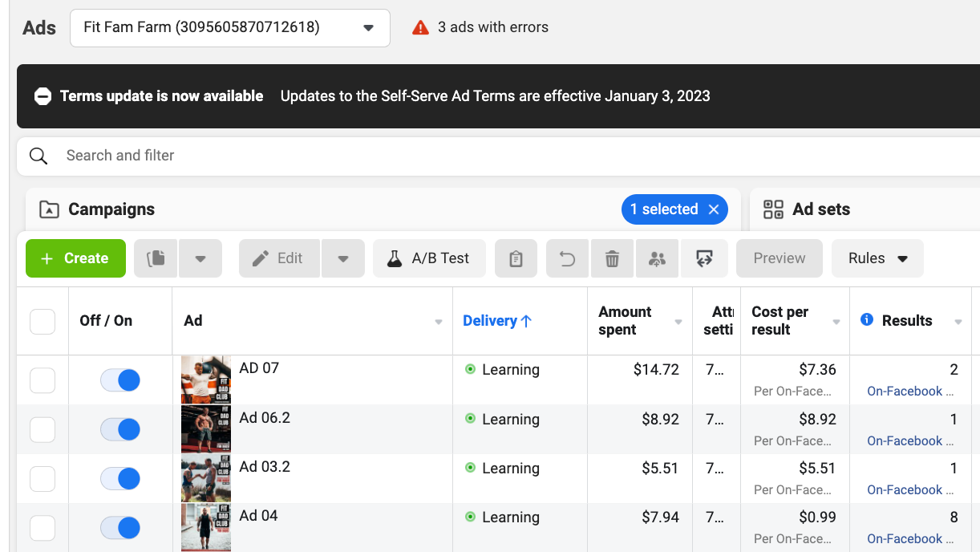Click the undo arrow icon

tap(568, 258)
